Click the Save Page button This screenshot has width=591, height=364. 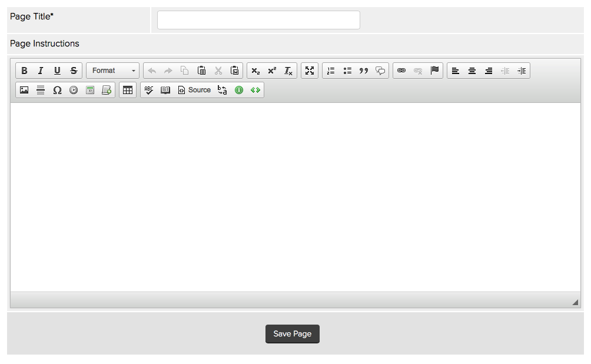(293, 333)
